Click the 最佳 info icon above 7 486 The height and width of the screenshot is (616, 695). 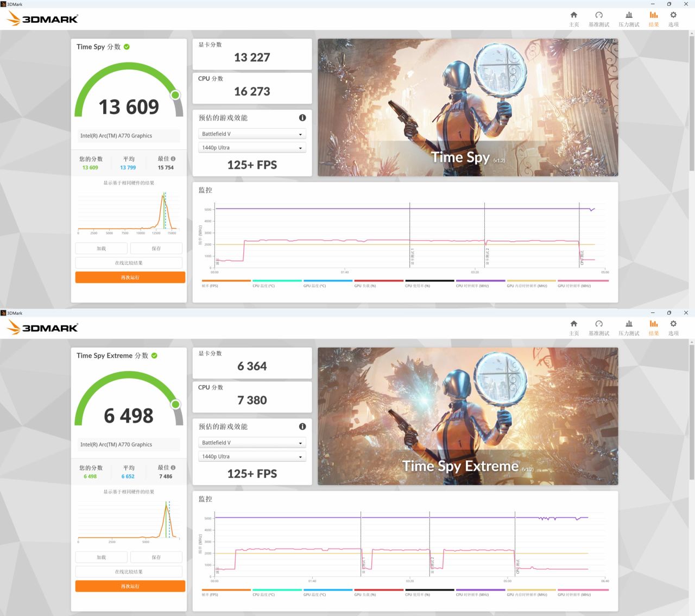coord(173,468)
